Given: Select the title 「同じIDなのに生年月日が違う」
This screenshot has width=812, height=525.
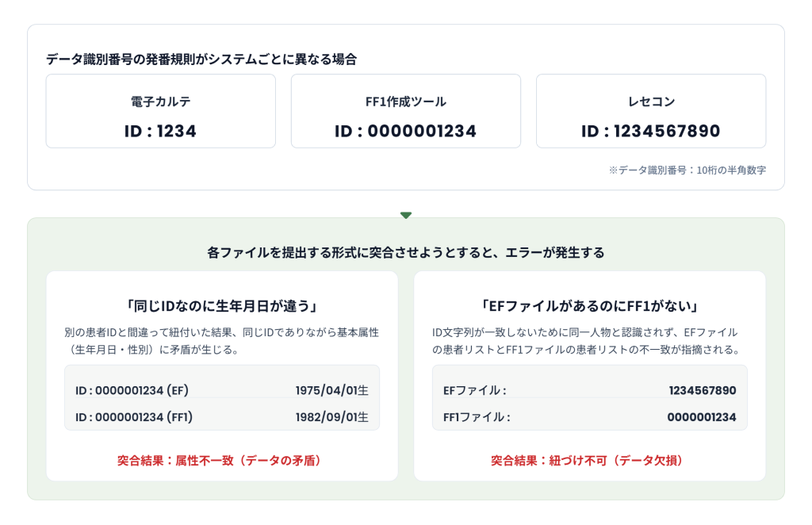Looking at the screenshot, I should tap(222, 306).
